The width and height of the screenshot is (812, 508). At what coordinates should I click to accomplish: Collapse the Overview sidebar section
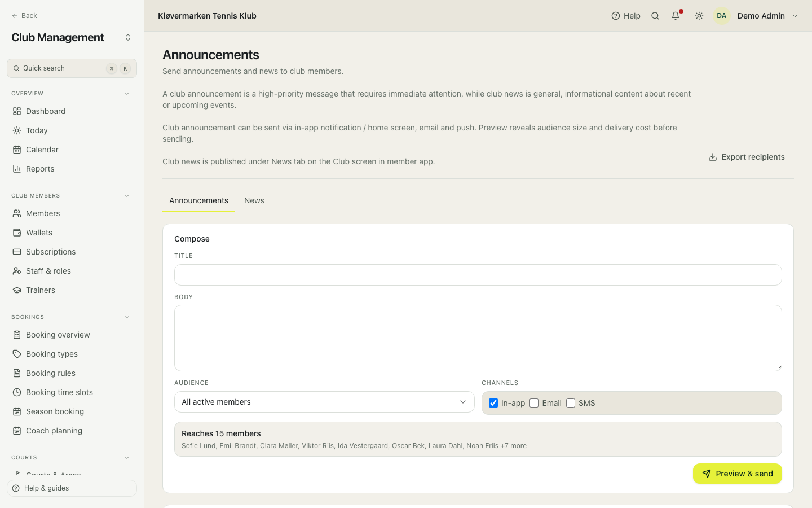[127, 94]
